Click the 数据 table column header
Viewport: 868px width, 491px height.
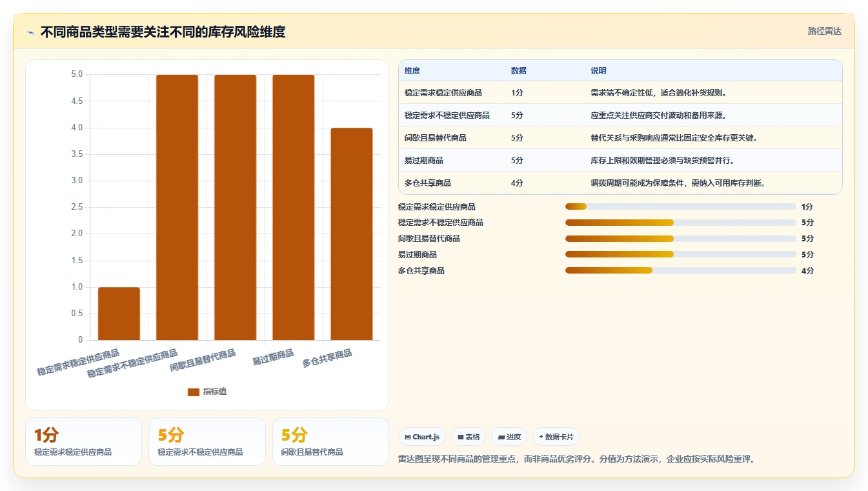(519, 71)
